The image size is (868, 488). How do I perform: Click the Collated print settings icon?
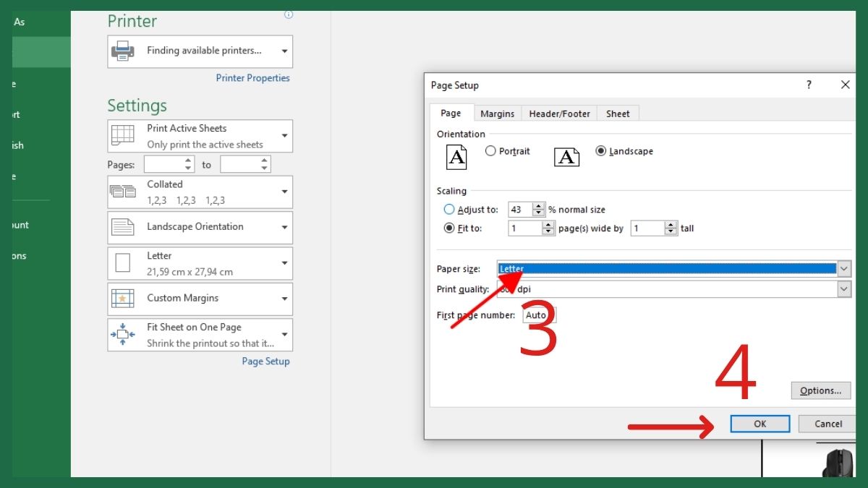tap(123, 191)
